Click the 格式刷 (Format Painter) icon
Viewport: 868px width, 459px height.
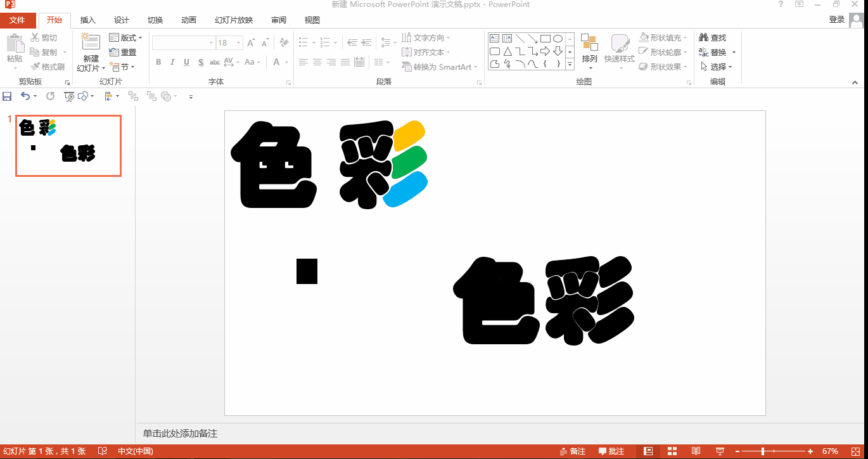pyautogui.click(x=47, y=66)
